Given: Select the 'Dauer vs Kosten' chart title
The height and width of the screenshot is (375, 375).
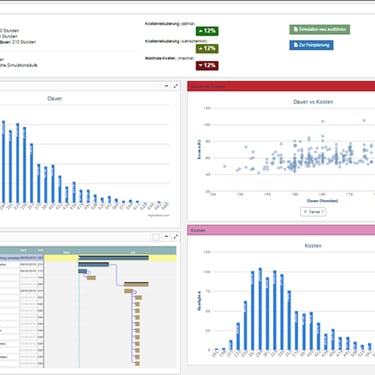Looking at the screenshot, I should [x=313, y=102].
